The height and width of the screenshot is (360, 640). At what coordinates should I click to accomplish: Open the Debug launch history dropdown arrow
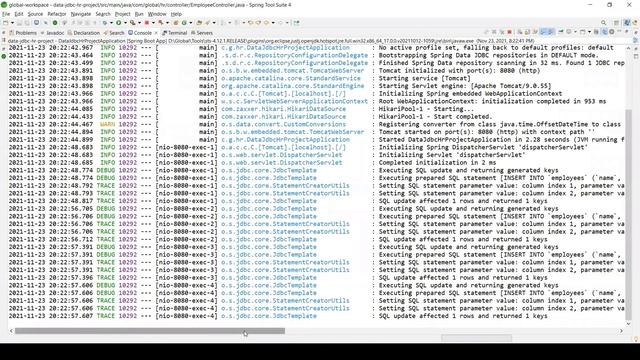click(x=111, y=23)
